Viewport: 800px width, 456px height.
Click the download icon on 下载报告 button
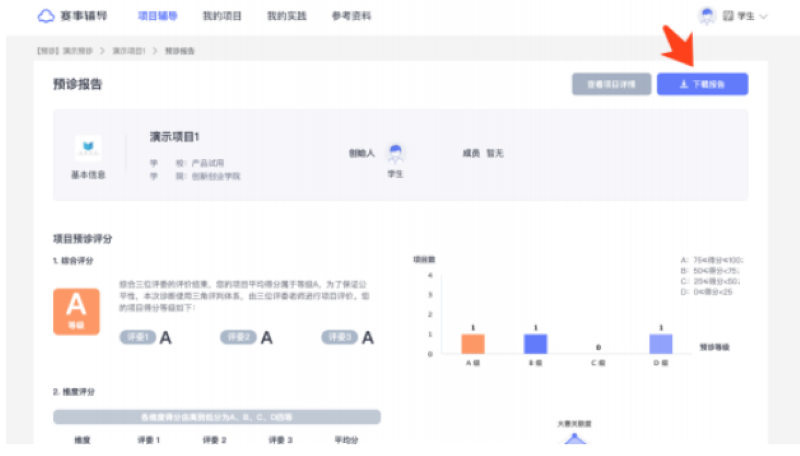tap(684, 84)
